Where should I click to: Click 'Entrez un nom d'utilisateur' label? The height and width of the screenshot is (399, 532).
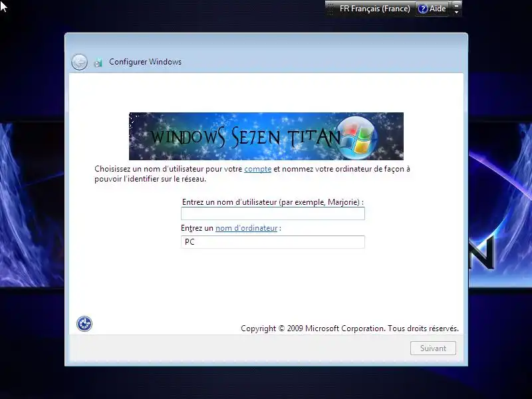[x=273, y=202]
